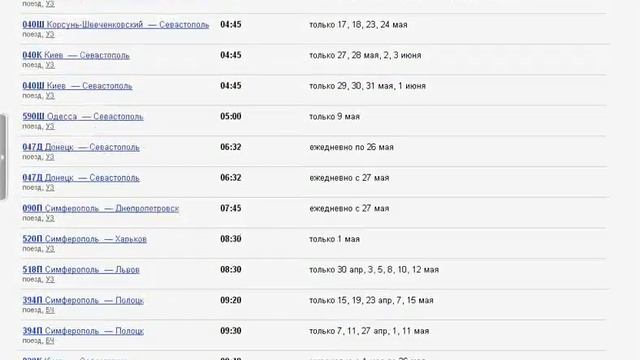Image resolution: width=640 pixels, height=360 pixels.
Task: Click schedule text 'только 30 апр, 3, 5, 8, 10, 12 мая'
Action: 374,269
